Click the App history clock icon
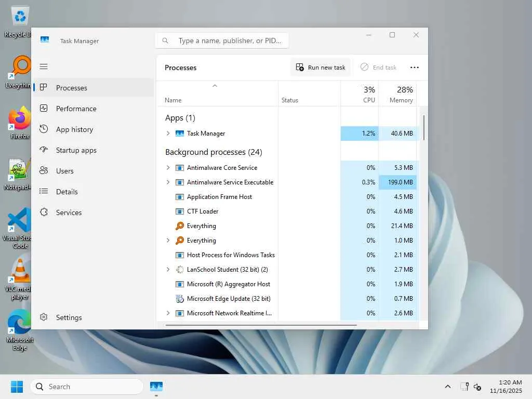The image size is (532, 399). [44, 129]
